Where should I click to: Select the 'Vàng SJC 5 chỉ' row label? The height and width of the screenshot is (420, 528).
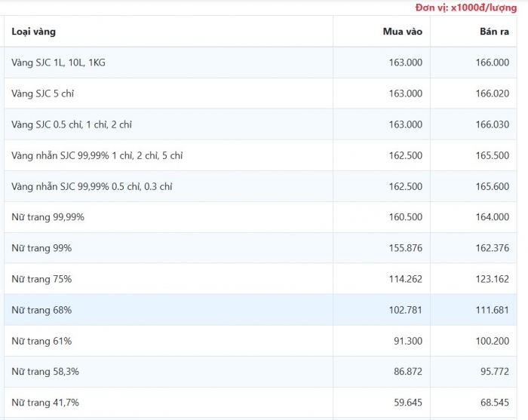[x=43, y=94]
